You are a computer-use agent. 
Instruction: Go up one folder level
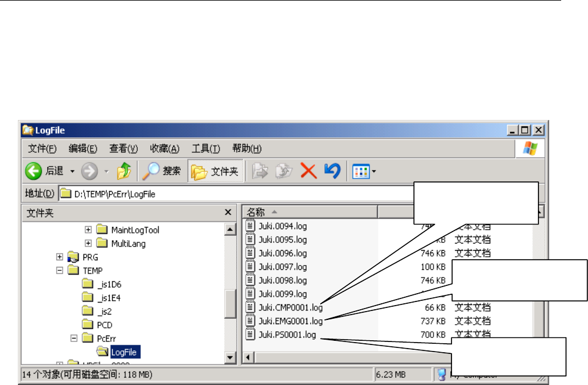124,171
